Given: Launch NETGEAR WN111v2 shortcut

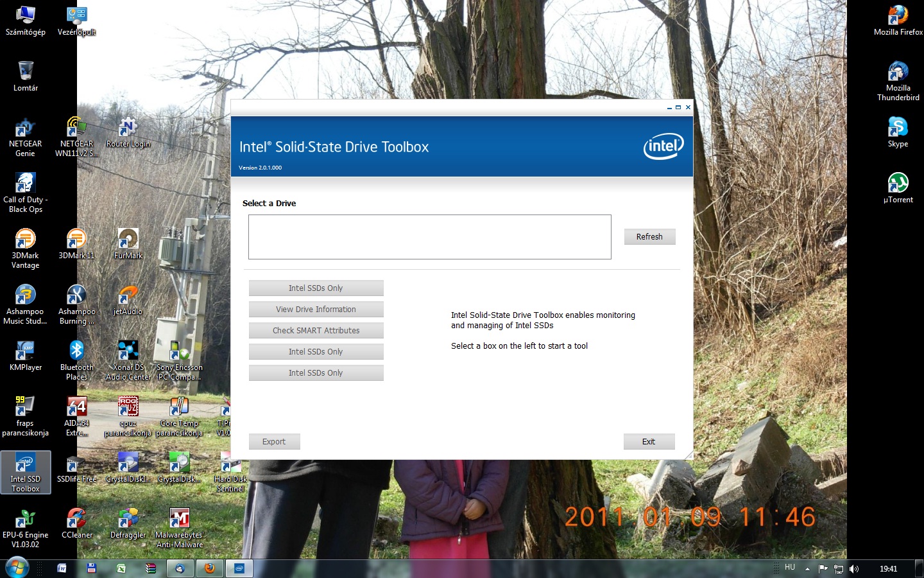Looking at the screenshot, I should coord(77,137).
